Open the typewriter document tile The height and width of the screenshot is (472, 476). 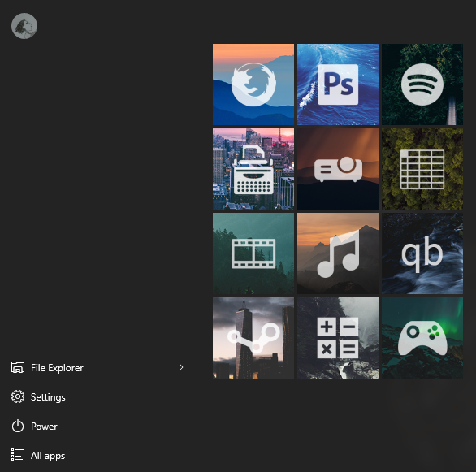253,169
